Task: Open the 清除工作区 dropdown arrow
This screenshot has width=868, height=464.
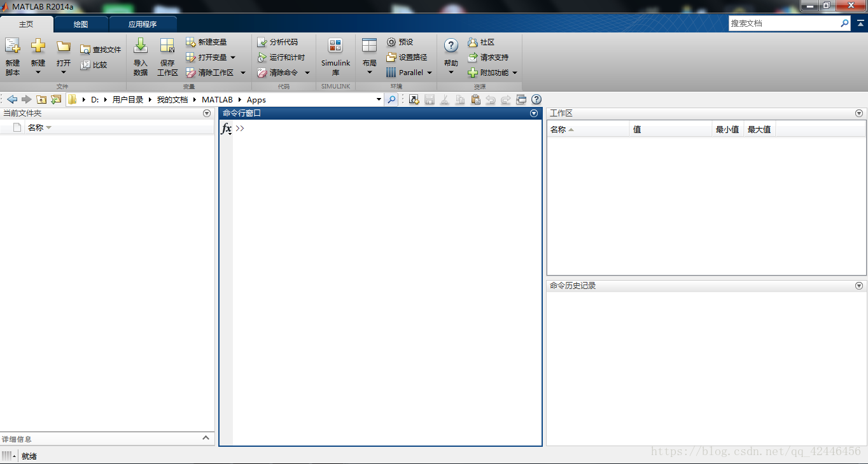Action: pos(242,73)
